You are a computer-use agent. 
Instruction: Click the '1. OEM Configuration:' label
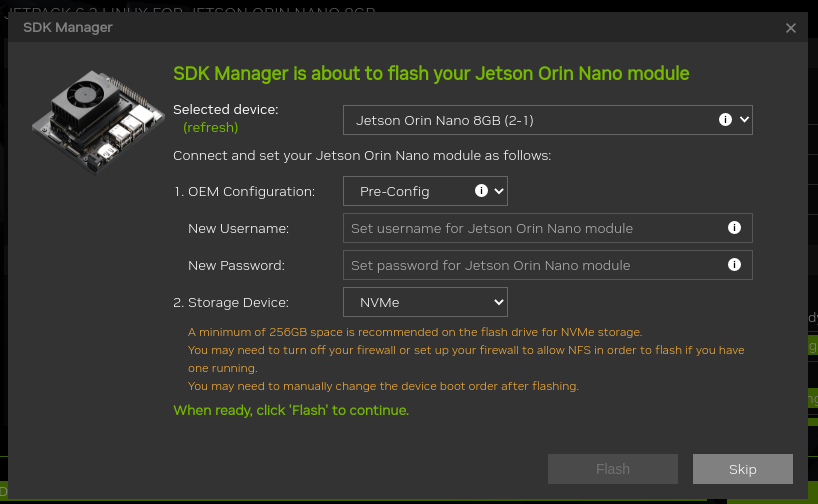(x=244, y=191)
